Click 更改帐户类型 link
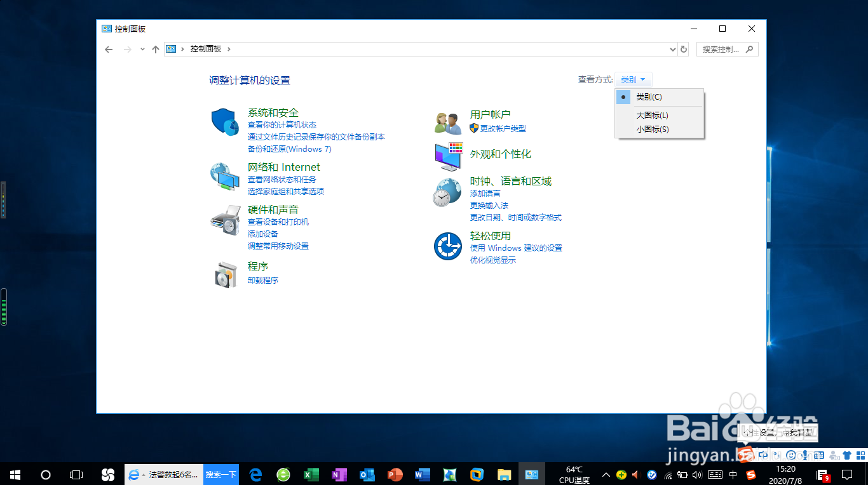868x485 pixels. [503, 128]
